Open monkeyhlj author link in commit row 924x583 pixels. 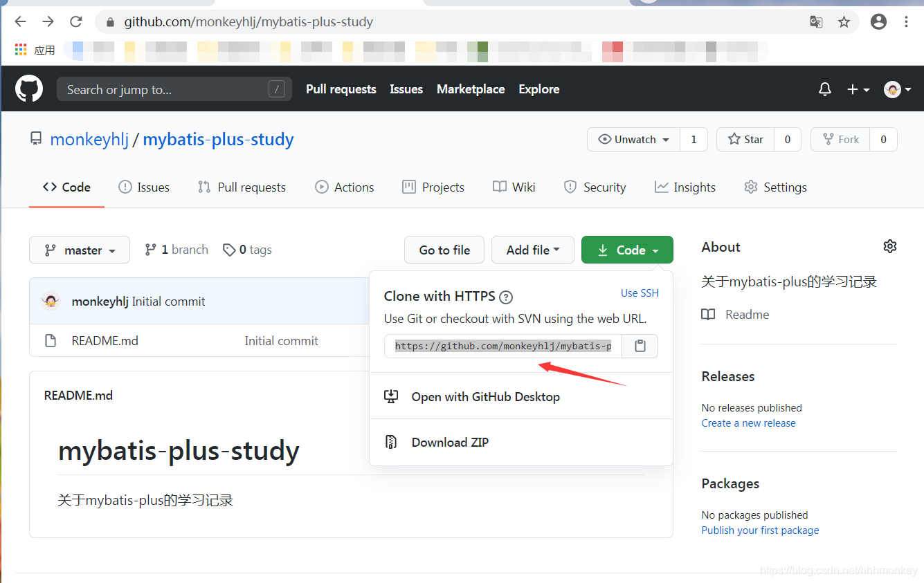100,302
